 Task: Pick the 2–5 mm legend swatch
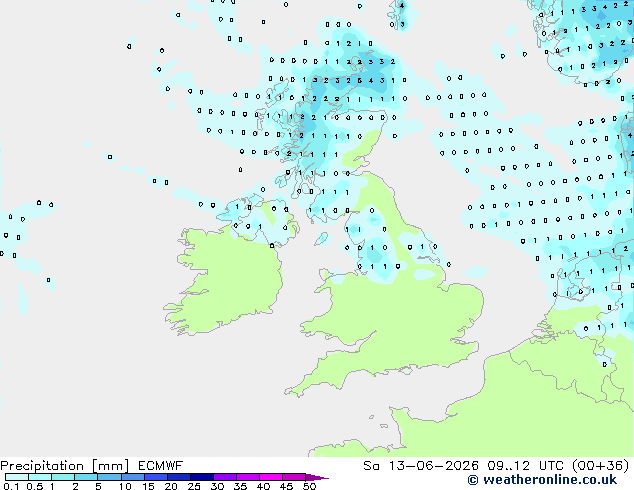click(86, 477)
